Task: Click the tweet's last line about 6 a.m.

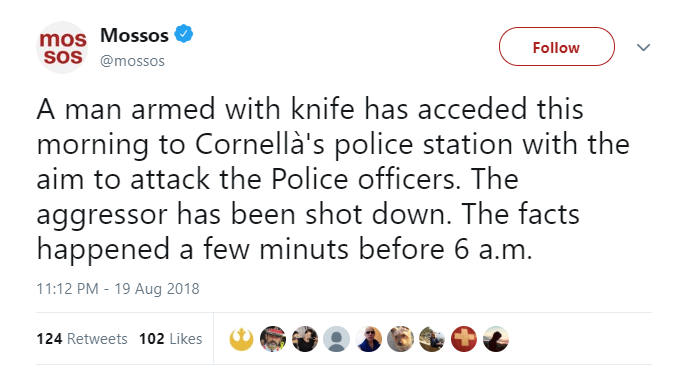Action: click(284, 249)
